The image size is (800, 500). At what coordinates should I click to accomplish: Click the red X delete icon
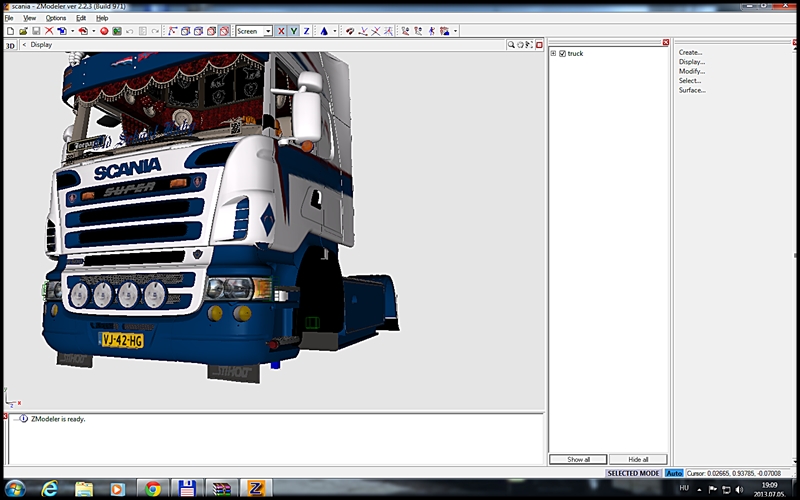pyautogui.click(x=49, y=31)
